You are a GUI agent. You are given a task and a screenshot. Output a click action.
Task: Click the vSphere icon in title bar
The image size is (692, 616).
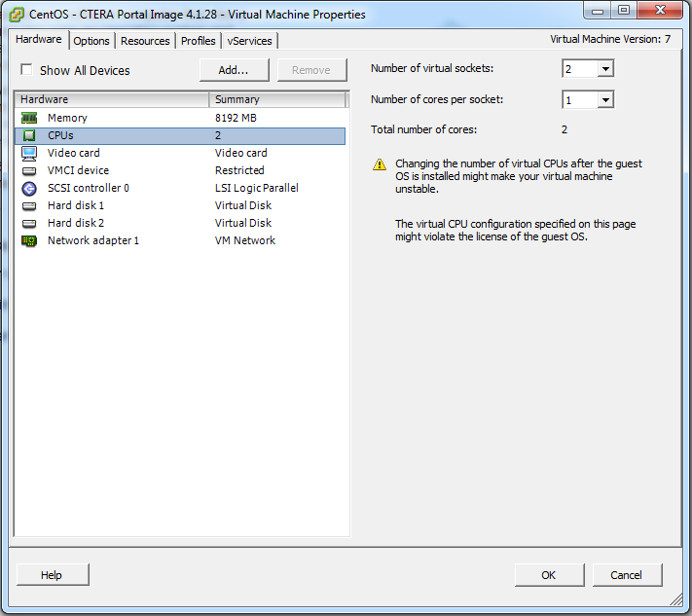pos(17,15)
